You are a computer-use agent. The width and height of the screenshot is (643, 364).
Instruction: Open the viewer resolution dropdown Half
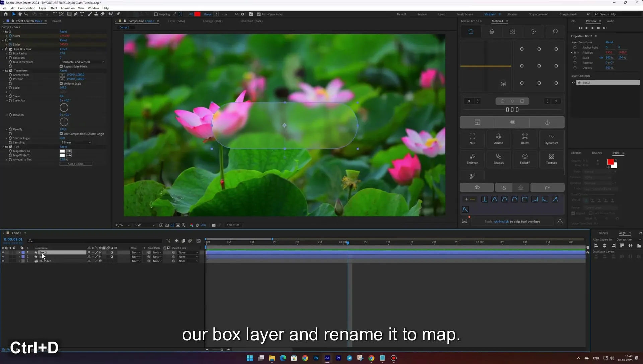click(x=145, y=225)
